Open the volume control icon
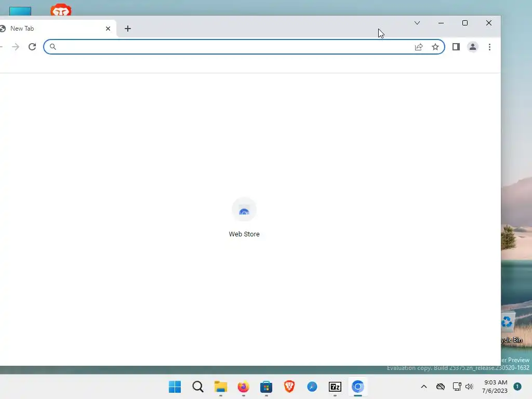Image resolution: width=532 pixels, height=399 pixels. [x=469, y=387]
